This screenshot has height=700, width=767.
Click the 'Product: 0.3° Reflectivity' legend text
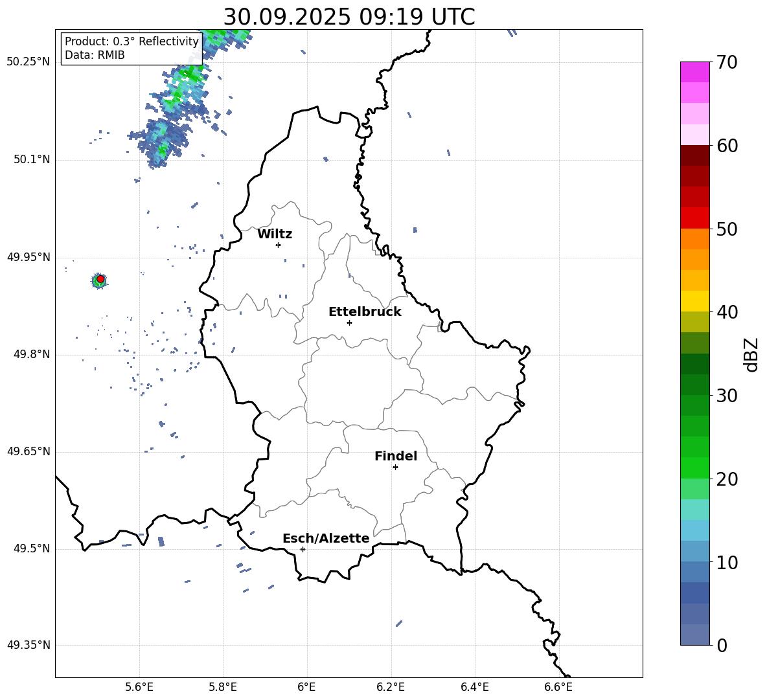click(x=132, y=41)
